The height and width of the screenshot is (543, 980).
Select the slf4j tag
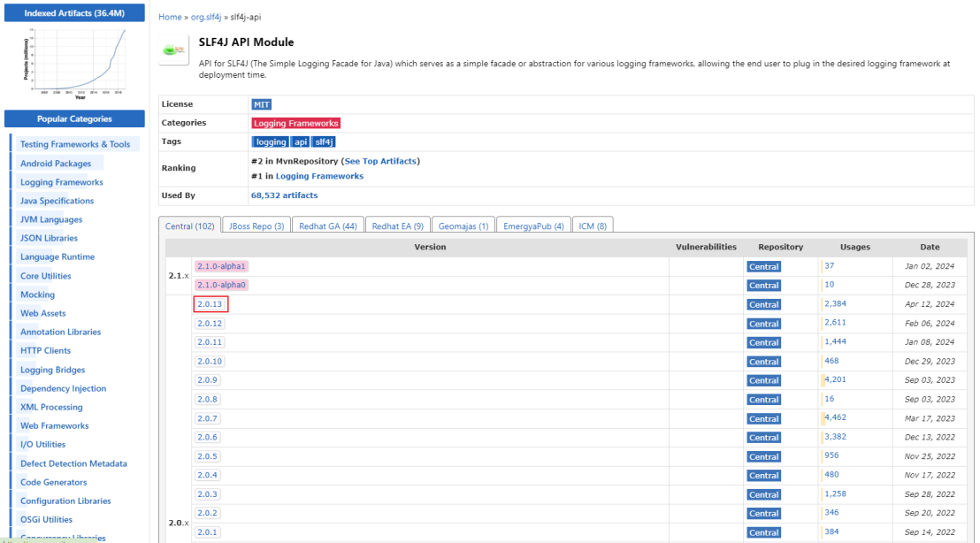tap(324, 141)
